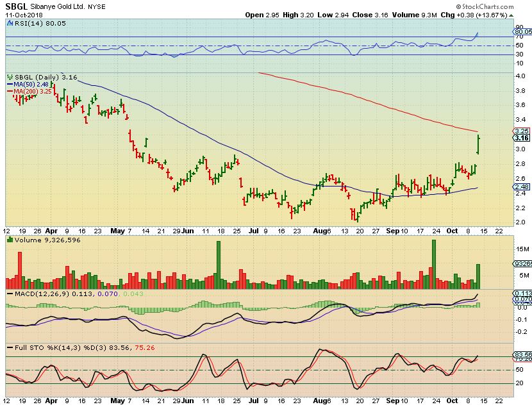The image size is (532, 407).
Task: Click the 5M volume axis label
Action: (x=524, y=275)
